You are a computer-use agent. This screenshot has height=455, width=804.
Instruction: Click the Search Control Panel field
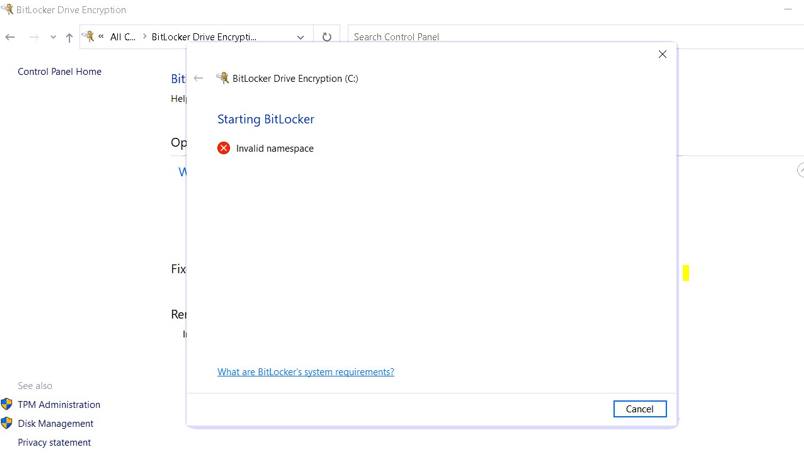[575, 37]
